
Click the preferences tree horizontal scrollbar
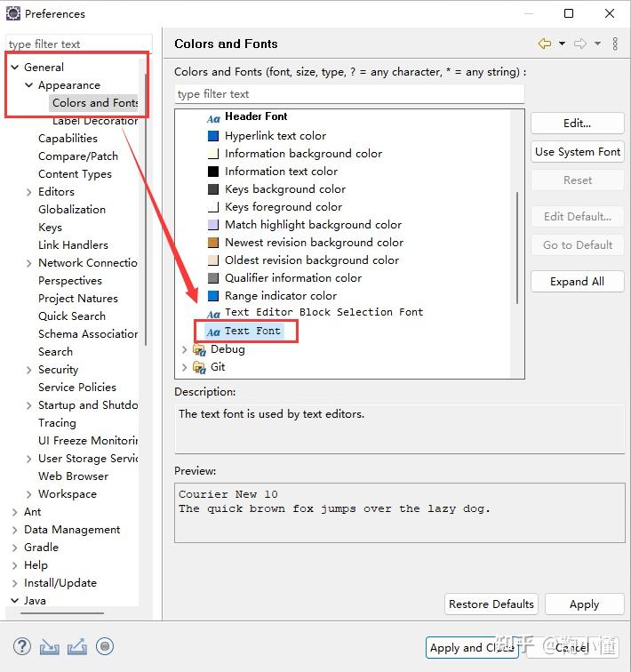click(62, 613)
